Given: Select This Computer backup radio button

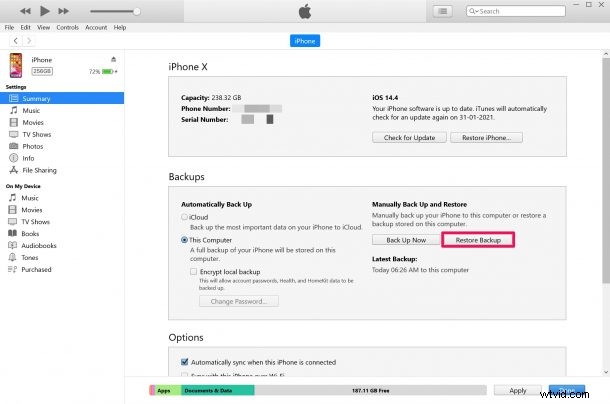Looking at the screenshot, I should [184, 240].
